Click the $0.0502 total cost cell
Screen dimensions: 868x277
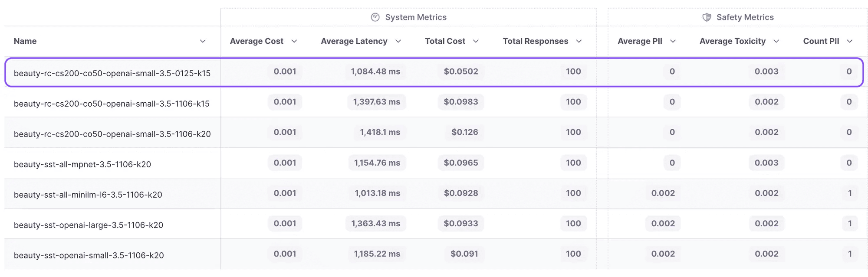(x=461, y=72)
